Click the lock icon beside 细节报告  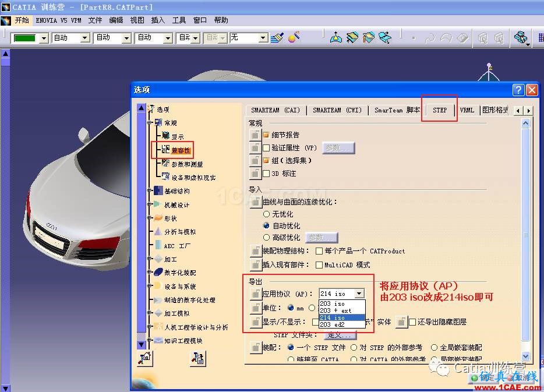pos(255,135)
